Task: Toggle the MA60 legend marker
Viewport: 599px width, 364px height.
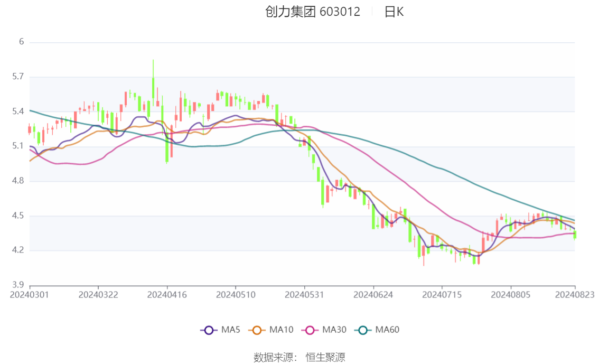Action: (x=363, y=330)
